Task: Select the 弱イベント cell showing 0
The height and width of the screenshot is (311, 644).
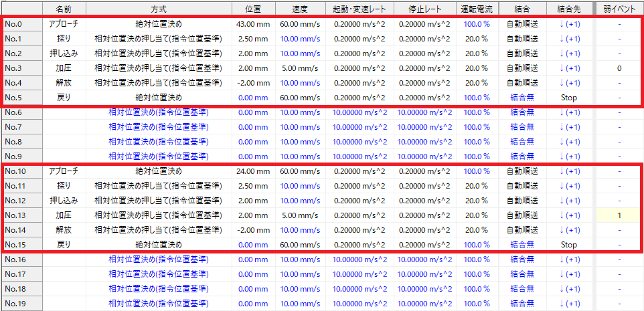Action: click(x=619, y=68)
